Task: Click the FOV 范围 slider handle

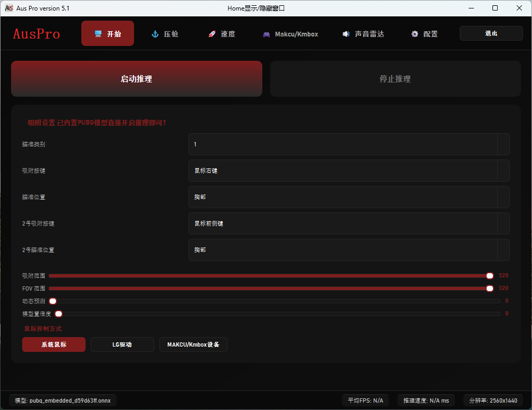Action: (x=490, y=288)
